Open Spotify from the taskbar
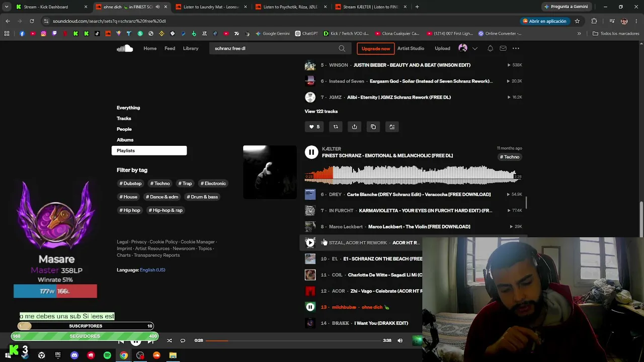 [107, 355]
